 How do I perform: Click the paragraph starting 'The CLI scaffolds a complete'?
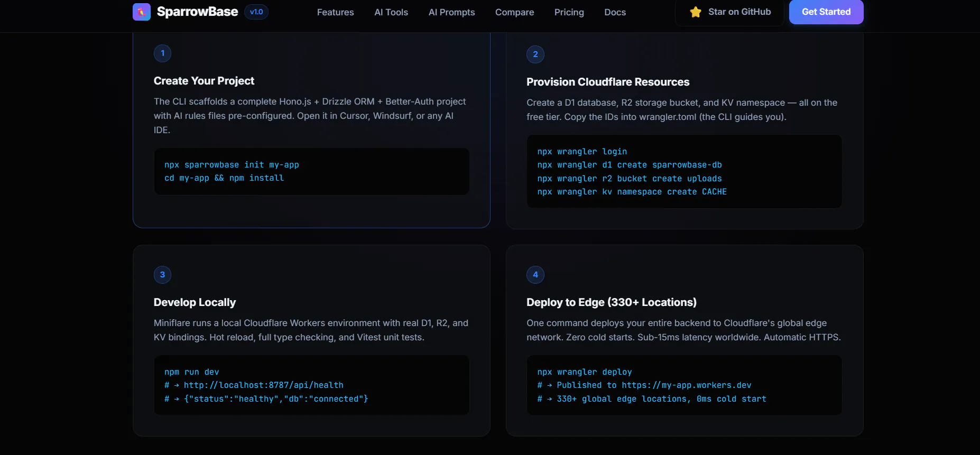pos(311,116)
